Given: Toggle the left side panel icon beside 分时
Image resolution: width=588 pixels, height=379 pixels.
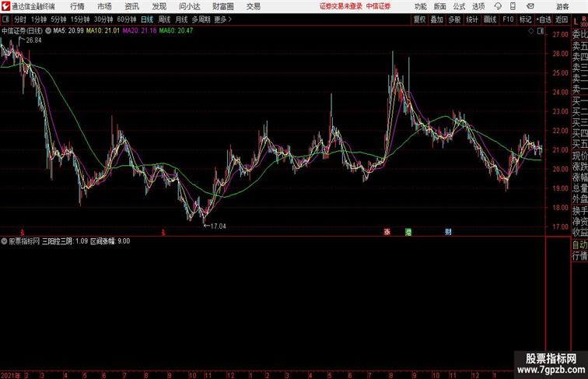Looking at the screenshot, I should pyautogui.click(x=5, y=19).
